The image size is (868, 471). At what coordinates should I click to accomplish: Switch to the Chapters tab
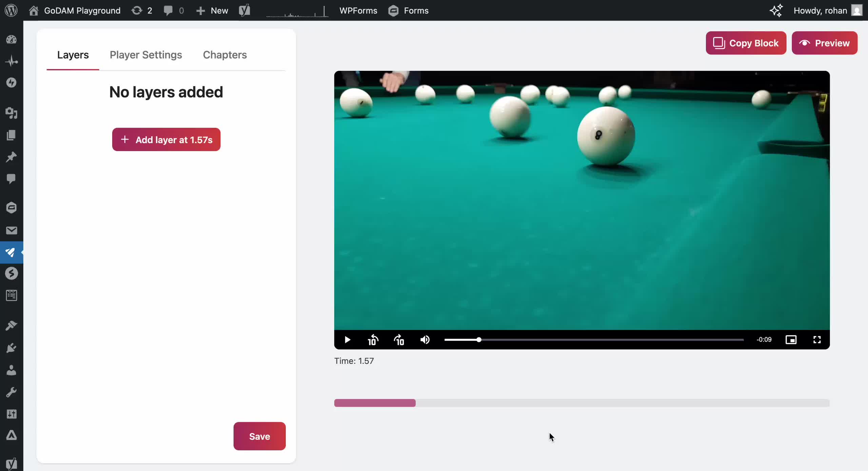click(x=224, y=55)
